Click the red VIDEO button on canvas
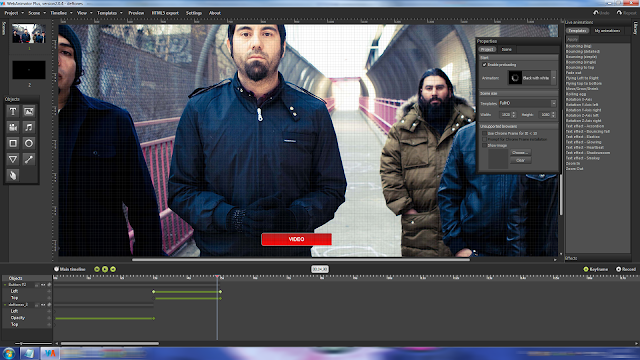 (296, 239)
